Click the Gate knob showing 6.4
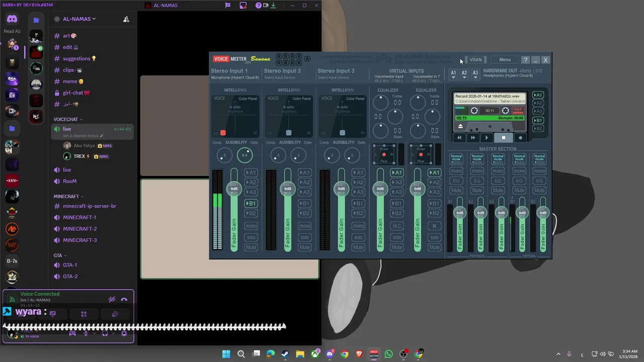644x362 pixels. coord(245,155)
